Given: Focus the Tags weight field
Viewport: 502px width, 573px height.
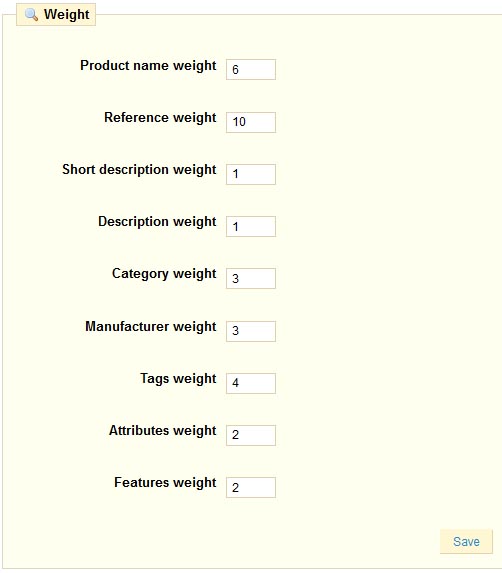Looking at the screenshot, I should tap(251, 383).
